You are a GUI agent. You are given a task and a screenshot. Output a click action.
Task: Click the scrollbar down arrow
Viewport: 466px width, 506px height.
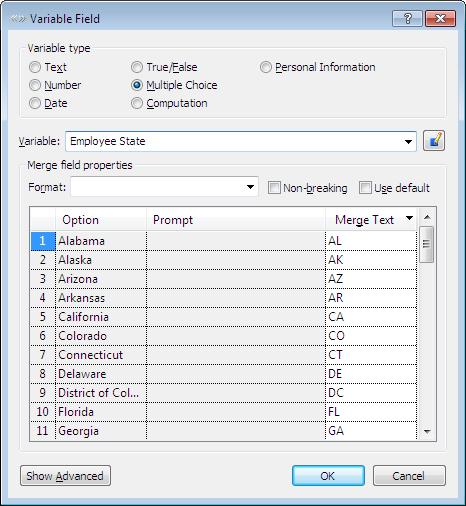[x=427, y=432]
